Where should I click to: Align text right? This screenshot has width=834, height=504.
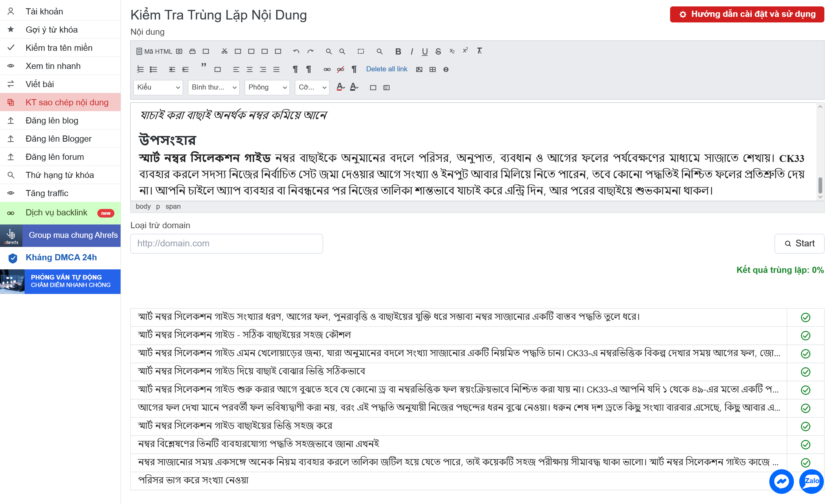pyautogui.click(x=263, y=69)
